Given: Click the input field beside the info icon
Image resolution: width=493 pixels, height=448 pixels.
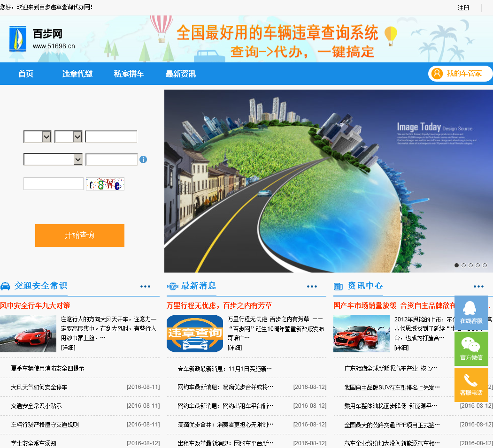Looking at the screenshot, I should tap(112, 159).
